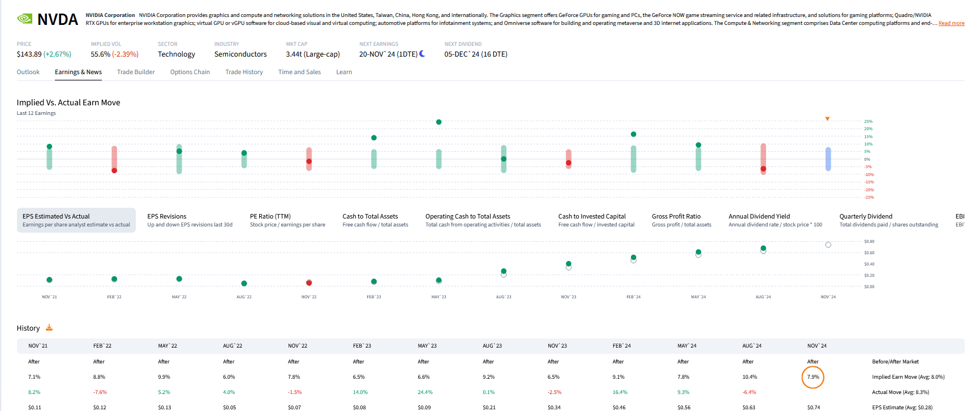This screenshot has height=411, width=980.
Task: Select the Quarterly Dividend metric
Action: 888,220
